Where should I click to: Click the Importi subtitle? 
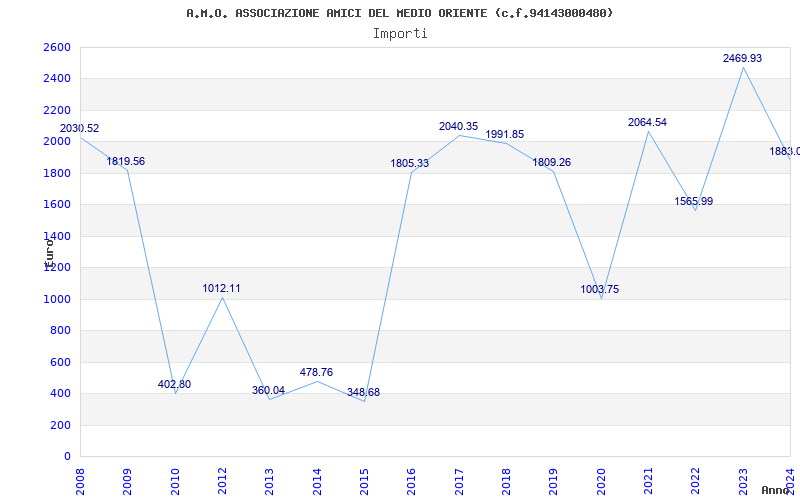400,34
